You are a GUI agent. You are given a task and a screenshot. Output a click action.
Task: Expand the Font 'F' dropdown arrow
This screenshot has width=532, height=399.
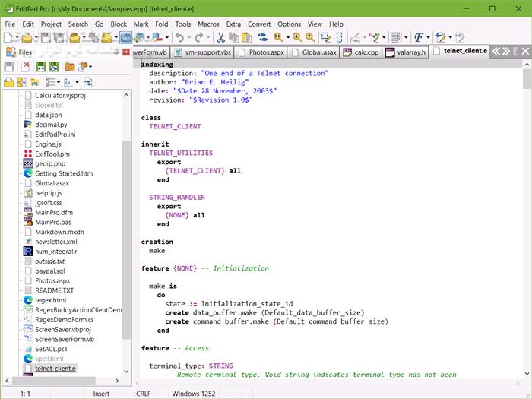coord(428,37)
